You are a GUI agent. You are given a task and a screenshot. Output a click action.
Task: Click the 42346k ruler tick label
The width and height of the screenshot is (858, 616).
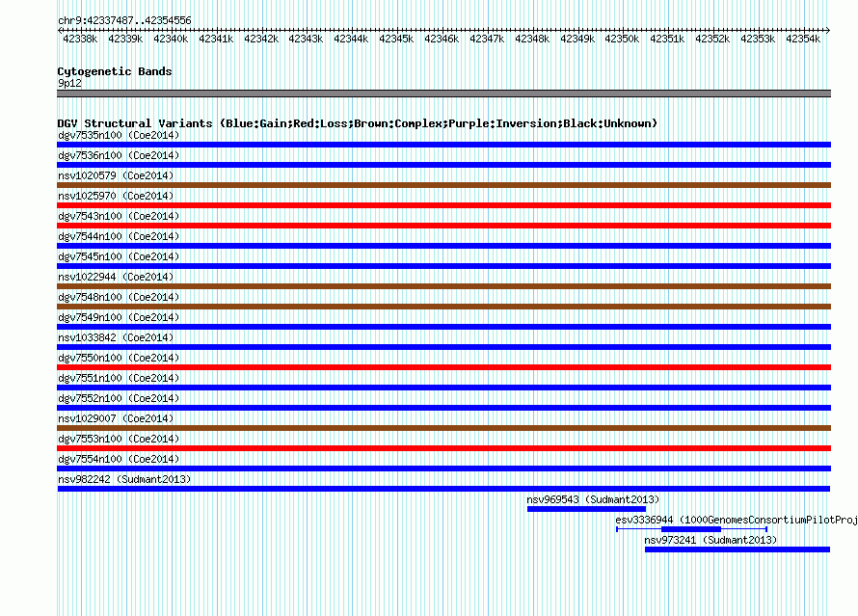441,39
